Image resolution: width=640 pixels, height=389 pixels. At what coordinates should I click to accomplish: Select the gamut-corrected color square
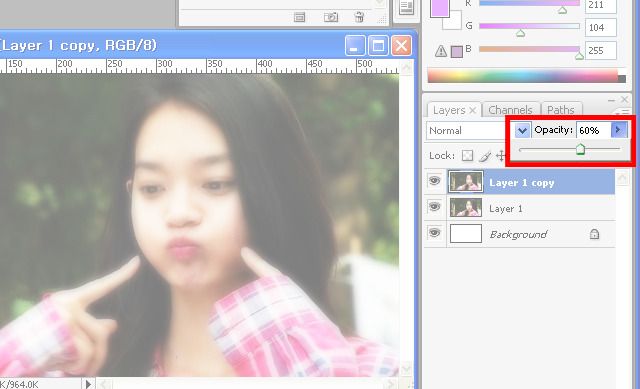pos(457,52)
